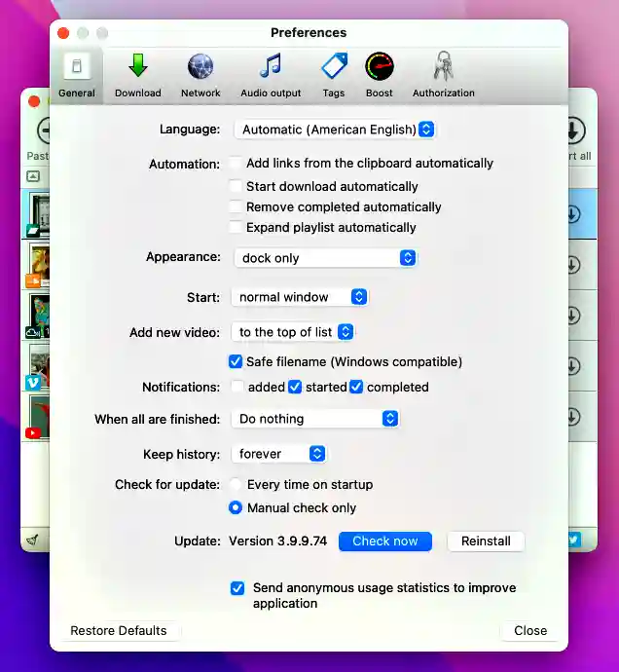This screenshot has height=672, width=619.
Task: Click the Check now button
Action: 385,541
